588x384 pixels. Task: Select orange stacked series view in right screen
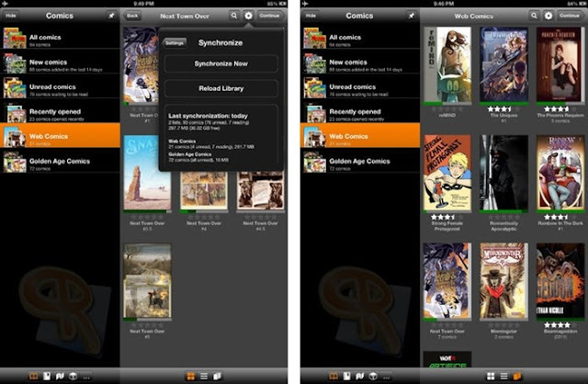point(517,376)
